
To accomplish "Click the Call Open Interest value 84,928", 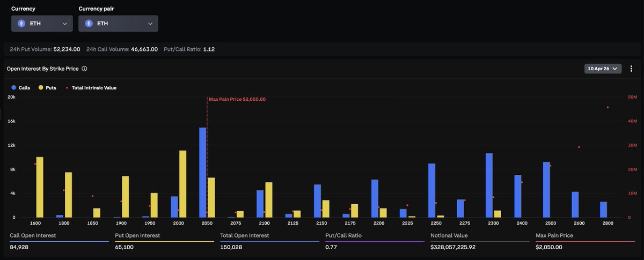I will coord(19,247).
